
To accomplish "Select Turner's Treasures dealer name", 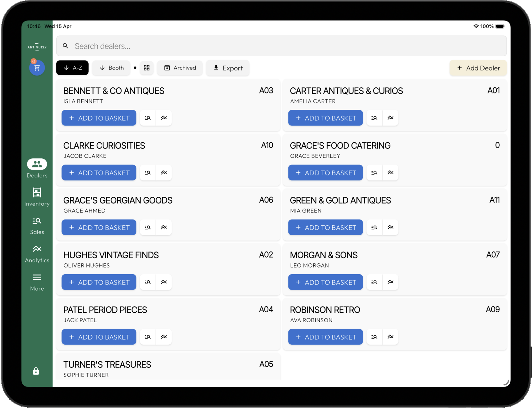I will point(107,364).
